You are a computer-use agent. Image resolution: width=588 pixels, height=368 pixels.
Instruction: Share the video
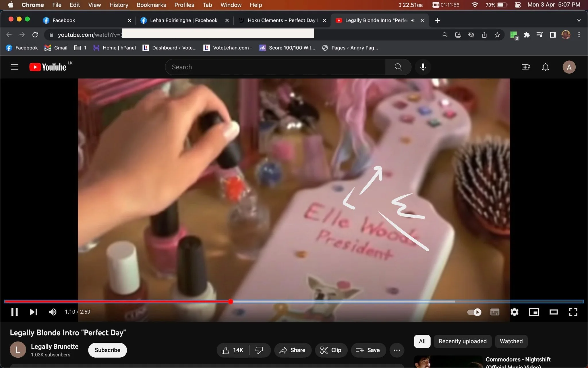pyautogui.click(x=293, y=350)
